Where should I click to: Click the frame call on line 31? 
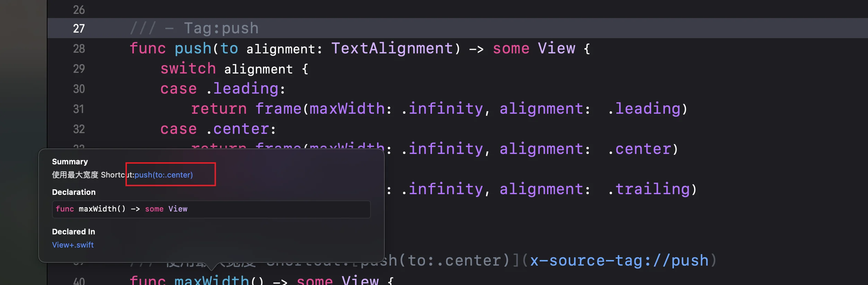pyautogui.click(x=278, y=109)
